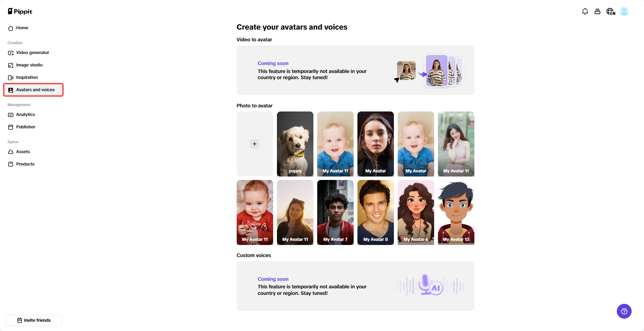The width and height of the screenshot is (644, 331).
Task: Click the Assets cloud icon
Action: click(x=11, y=152)
